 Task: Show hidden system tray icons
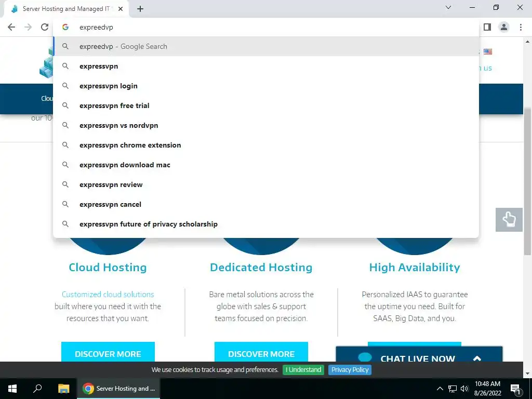tap(440, 389)
